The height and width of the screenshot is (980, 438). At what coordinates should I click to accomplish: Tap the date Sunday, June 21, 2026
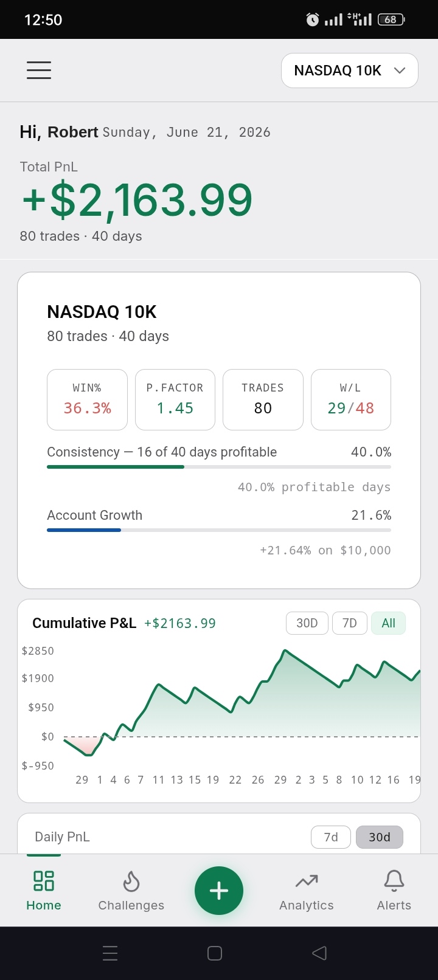[187, 133]
